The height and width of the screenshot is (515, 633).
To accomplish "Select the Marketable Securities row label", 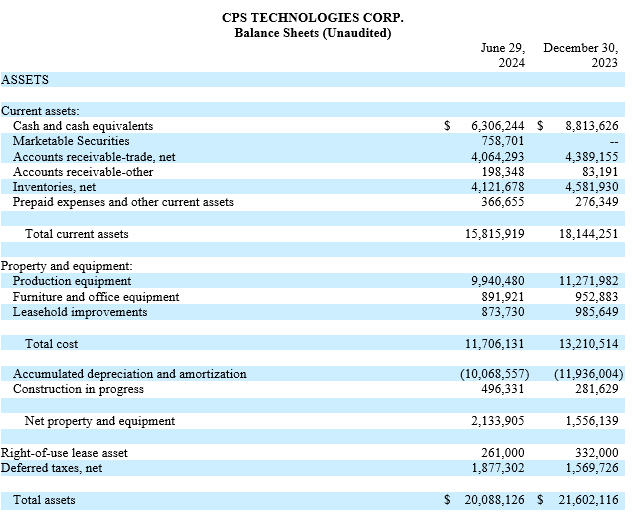I will point(71,141).
